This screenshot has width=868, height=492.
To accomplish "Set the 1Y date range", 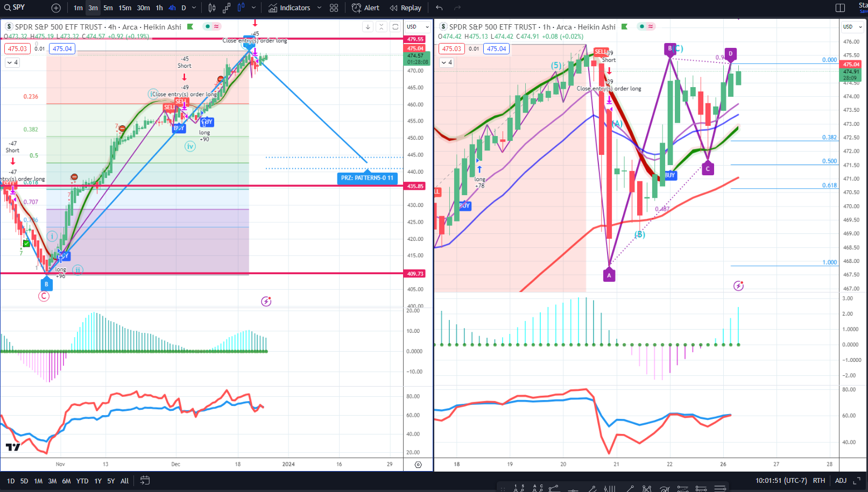I will pos(98,481).
